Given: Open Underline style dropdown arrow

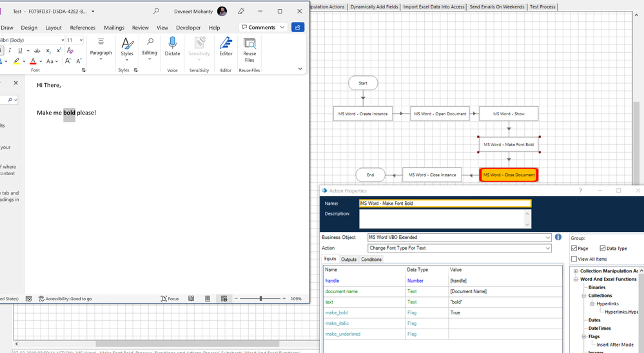Looking at the screenshot, I should tap(28, 50).
